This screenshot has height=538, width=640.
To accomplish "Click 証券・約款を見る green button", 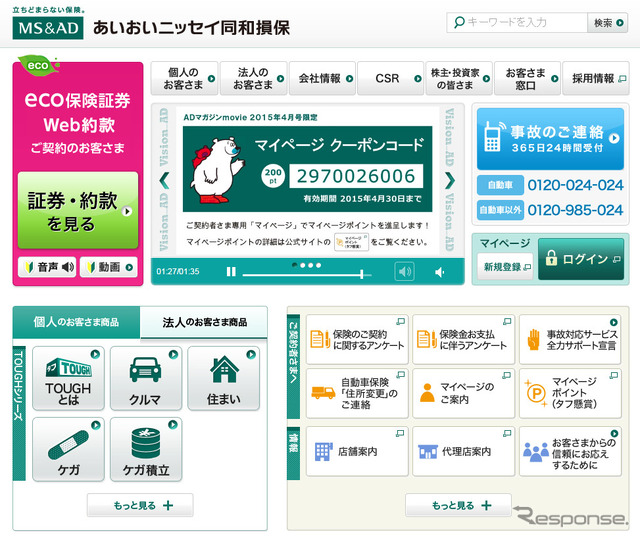I will point(78,211).
